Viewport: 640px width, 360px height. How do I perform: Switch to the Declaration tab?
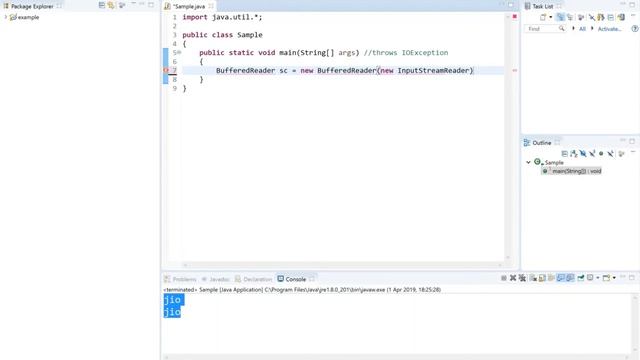(253, 279)
